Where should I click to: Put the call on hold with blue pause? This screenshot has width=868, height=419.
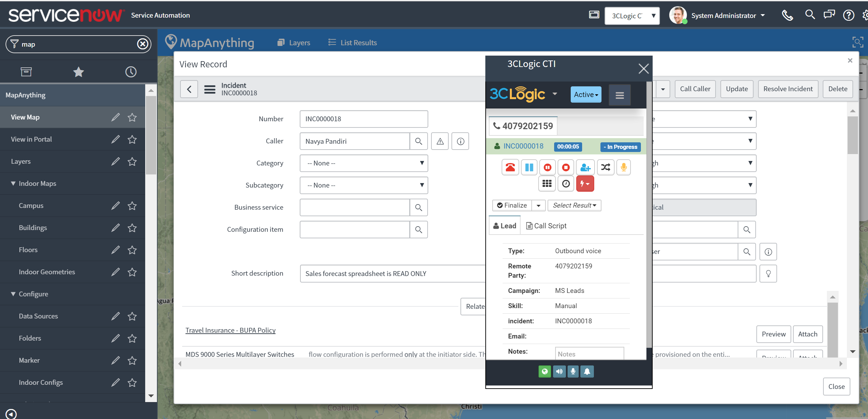pyautogui.click(x=529, y=168)
